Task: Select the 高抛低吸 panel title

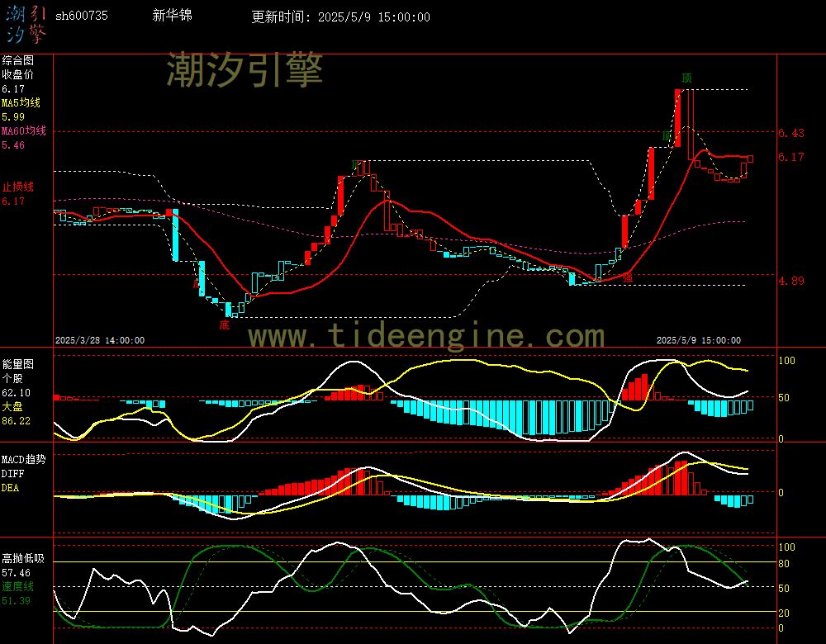Action: (x=23, y=558)
